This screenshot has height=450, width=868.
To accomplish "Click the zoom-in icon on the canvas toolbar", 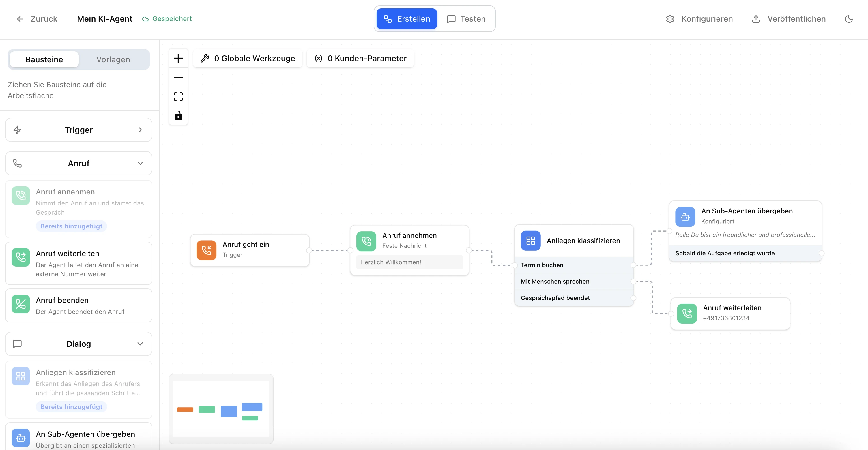I will click(x=178, y=58).
